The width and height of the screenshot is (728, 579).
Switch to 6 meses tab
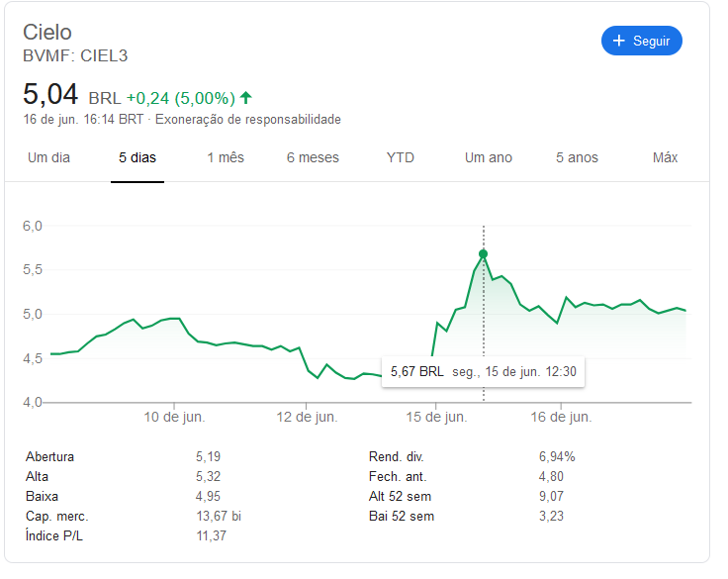click(x=313, y=157)
